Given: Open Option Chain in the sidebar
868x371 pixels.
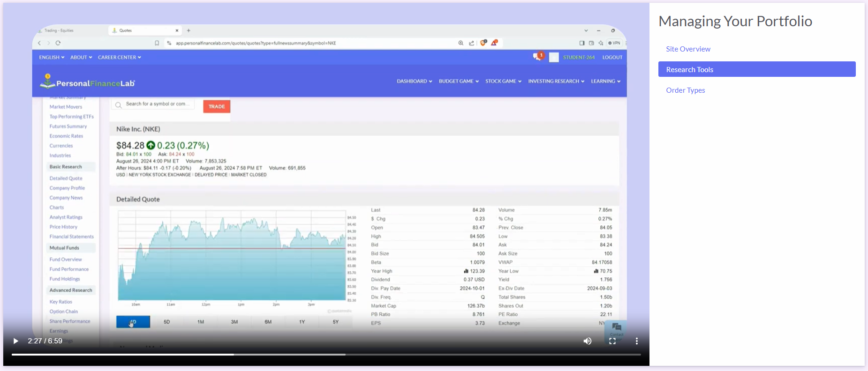Looking at the screenshot, I should [64, 312].
